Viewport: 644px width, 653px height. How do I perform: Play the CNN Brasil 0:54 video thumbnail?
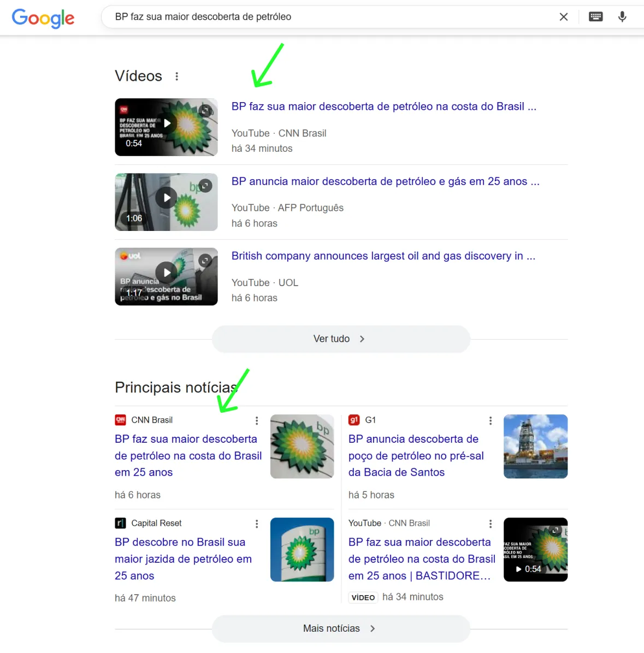coord(166,127)
